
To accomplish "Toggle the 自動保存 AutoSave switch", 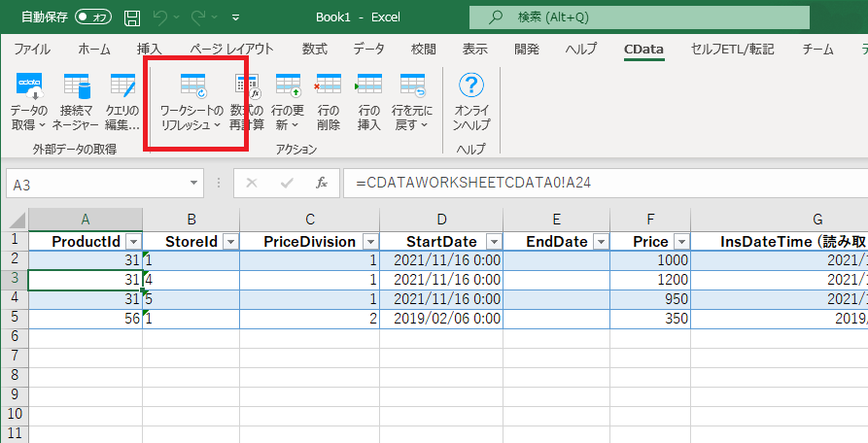I will coord(93,17).
